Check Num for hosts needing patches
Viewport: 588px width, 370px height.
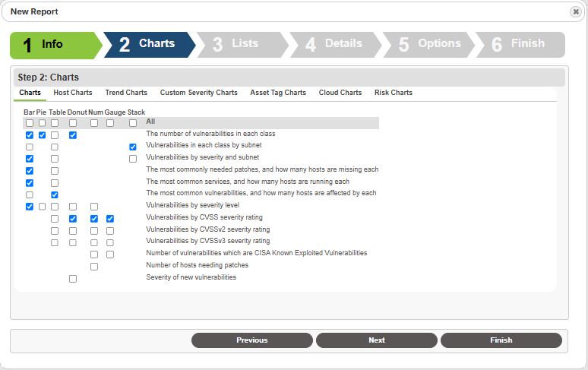[94, 267]
